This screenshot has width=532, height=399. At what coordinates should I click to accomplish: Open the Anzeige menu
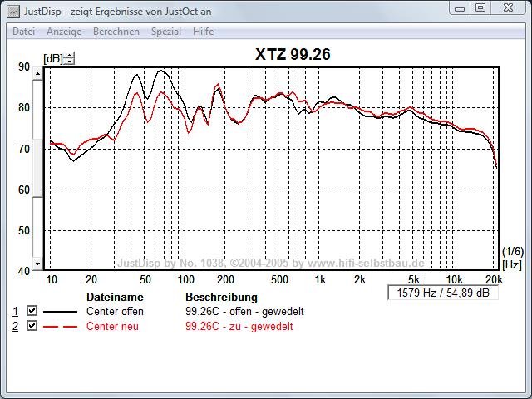click(64, 32)
